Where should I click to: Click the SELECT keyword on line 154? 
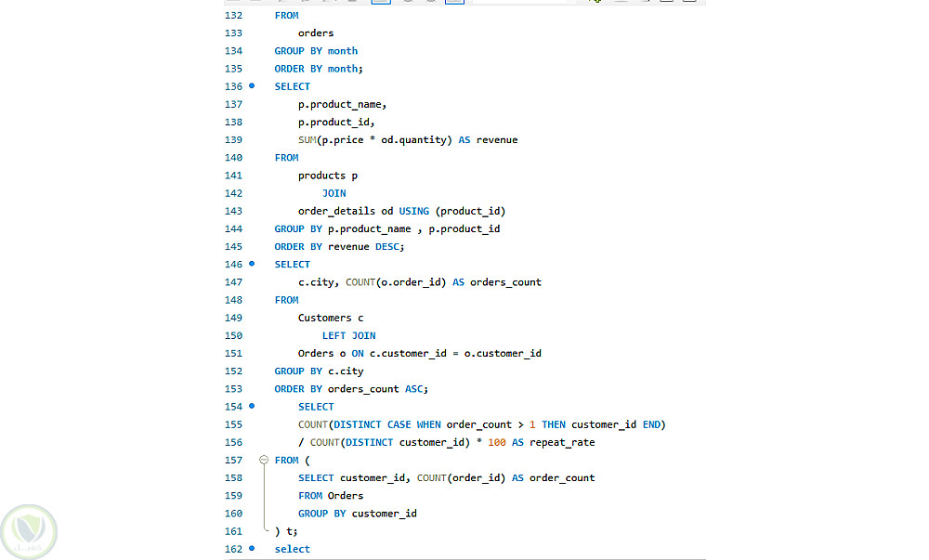(x=316, y=407)
